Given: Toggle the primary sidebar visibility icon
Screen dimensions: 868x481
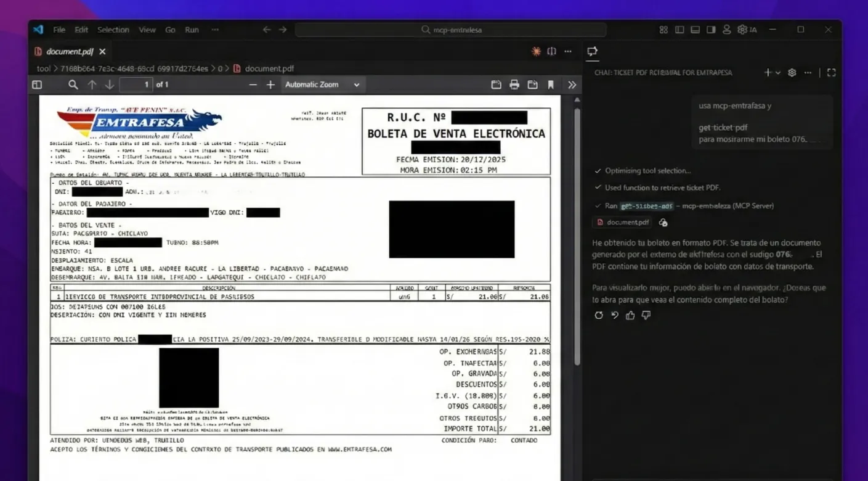Looking at the screenshot, I should (x=679, y=29).
